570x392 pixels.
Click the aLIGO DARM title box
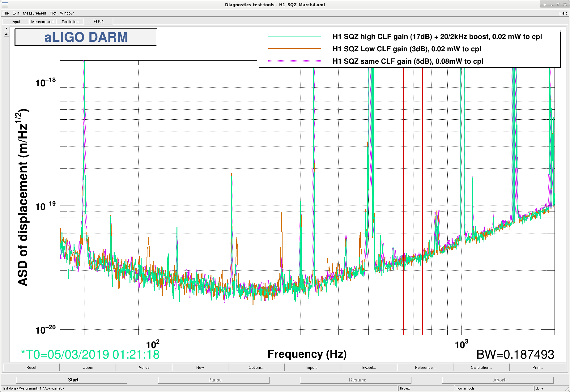(x=86, y=37)
